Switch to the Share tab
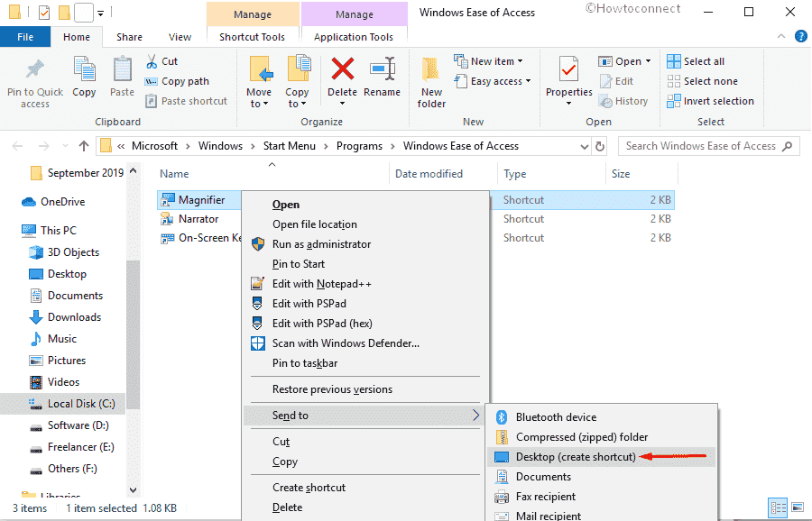This screenshot has height=521, width=812. (x=129, y=37)
